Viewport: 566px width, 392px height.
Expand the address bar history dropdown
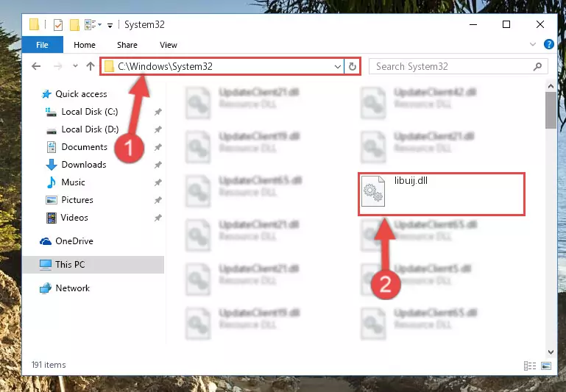pyautogui.click(x=338, y=67)
